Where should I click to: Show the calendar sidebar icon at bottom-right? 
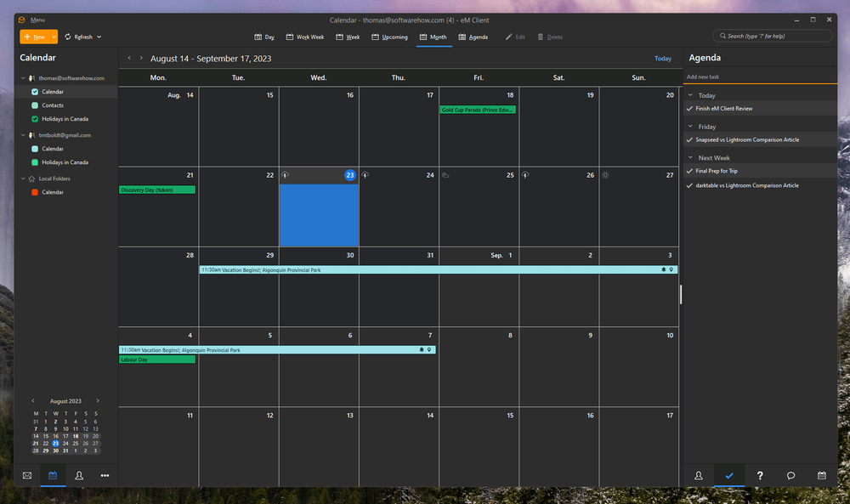[x=822, y=475]
